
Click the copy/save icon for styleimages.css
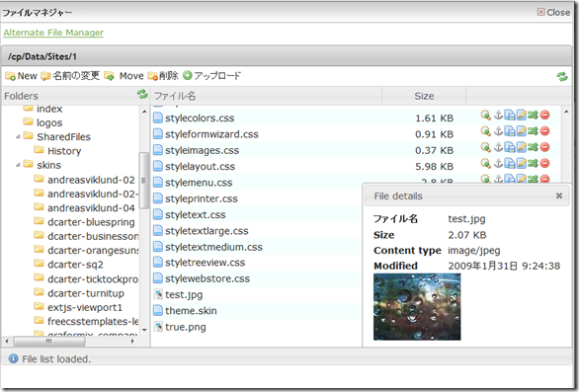click(x=510, y=147)
